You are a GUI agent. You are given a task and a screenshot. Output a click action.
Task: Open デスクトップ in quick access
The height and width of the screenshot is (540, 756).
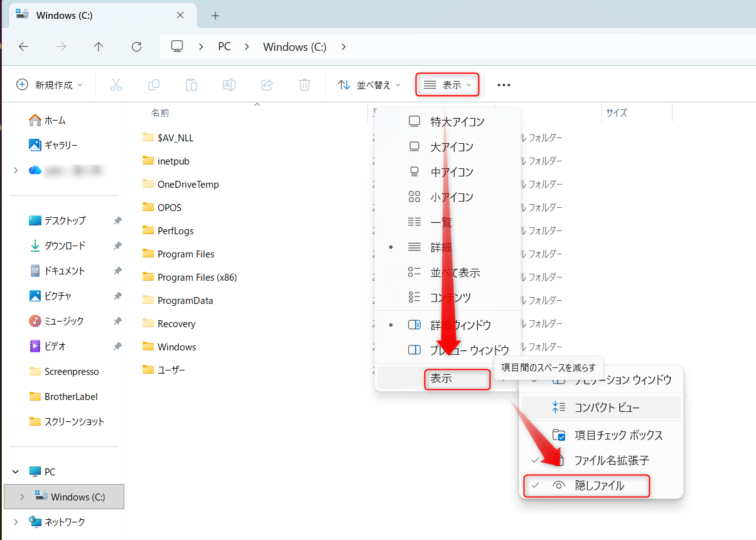point(57,220)
